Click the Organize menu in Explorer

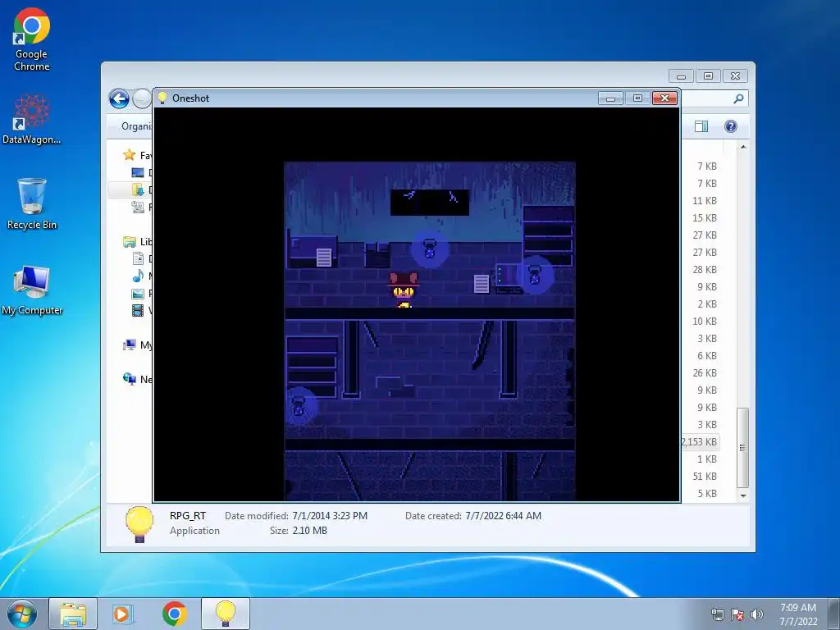[137, 126]
